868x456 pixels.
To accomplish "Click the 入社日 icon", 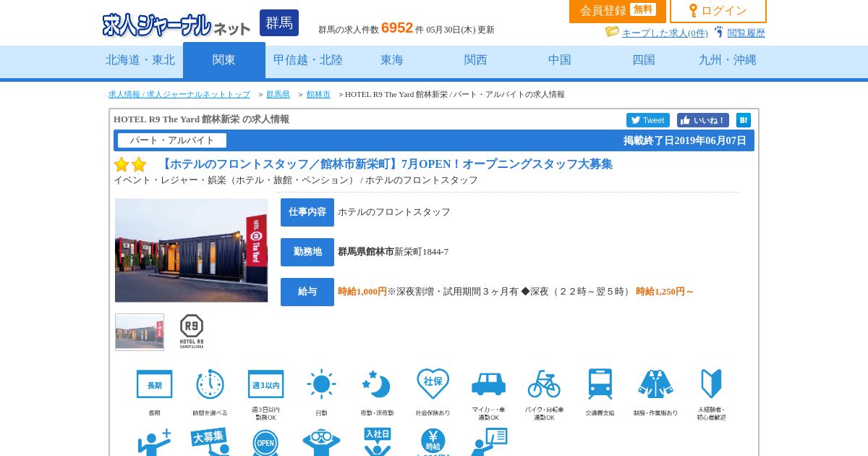I will coord(377,442).
